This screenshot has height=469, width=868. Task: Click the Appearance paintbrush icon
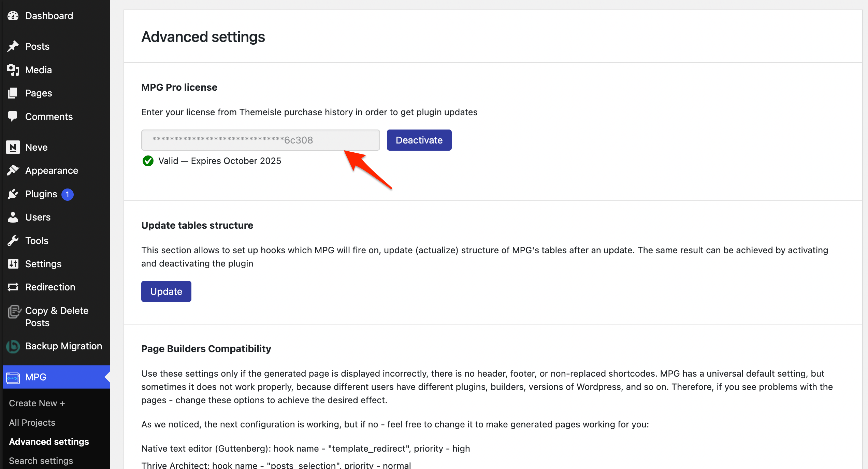click(13, 170)
